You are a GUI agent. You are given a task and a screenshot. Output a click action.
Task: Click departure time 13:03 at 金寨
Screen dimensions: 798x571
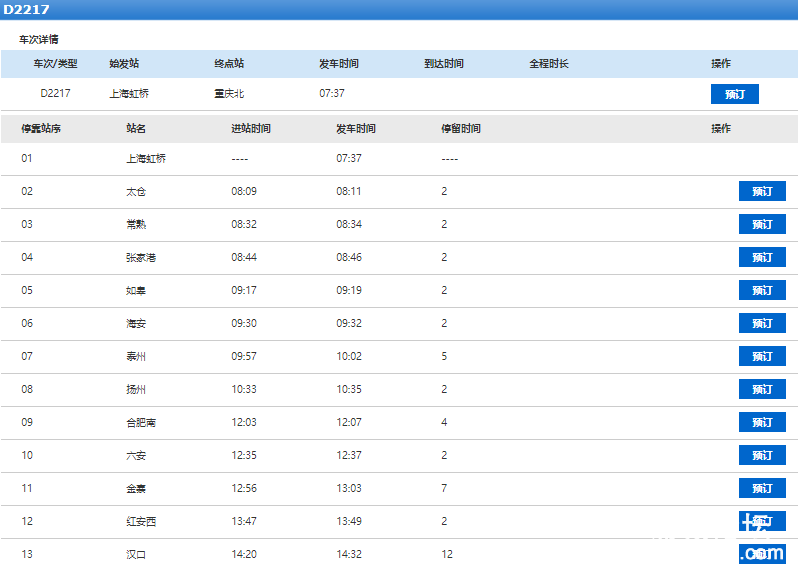pos(349,488)
